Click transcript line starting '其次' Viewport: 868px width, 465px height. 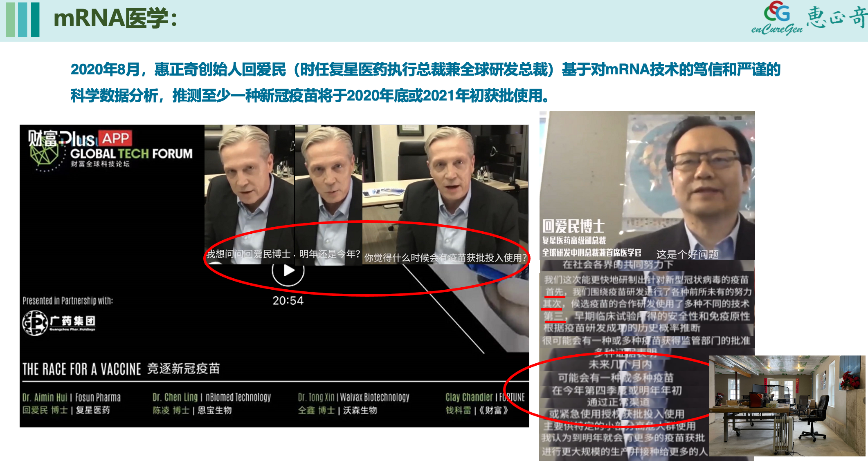(x=646, y=304)
